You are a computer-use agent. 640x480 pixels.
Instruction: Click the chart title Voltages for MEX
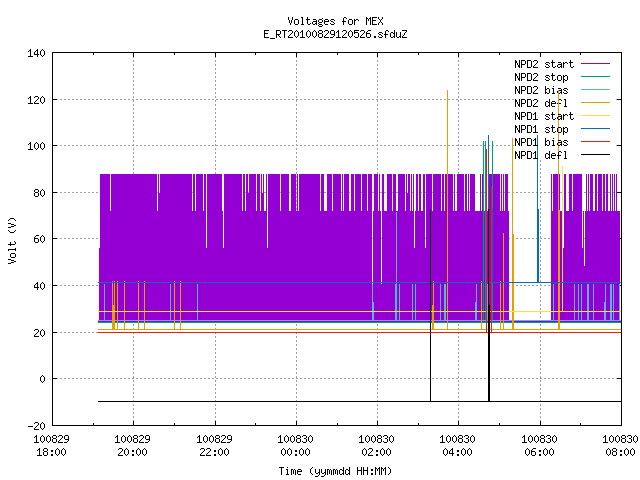tap(335, 21)
